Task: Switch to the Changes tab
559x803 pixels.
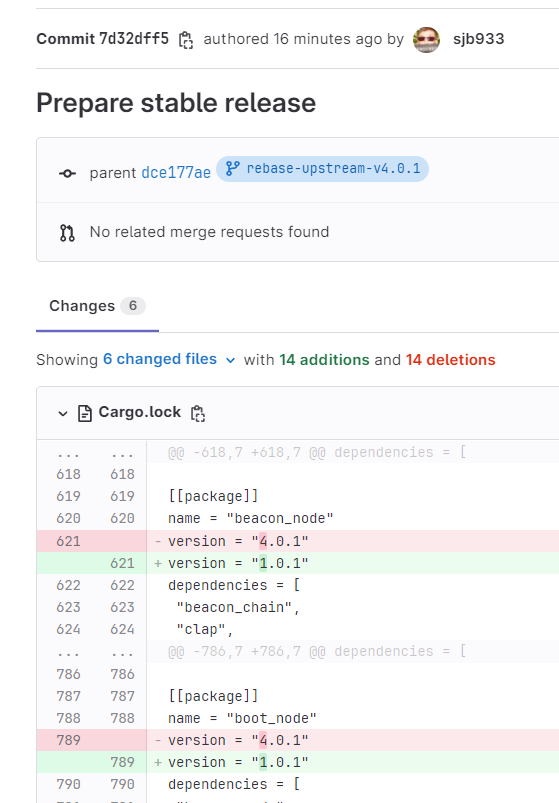Action: click(x=97, y=306)
